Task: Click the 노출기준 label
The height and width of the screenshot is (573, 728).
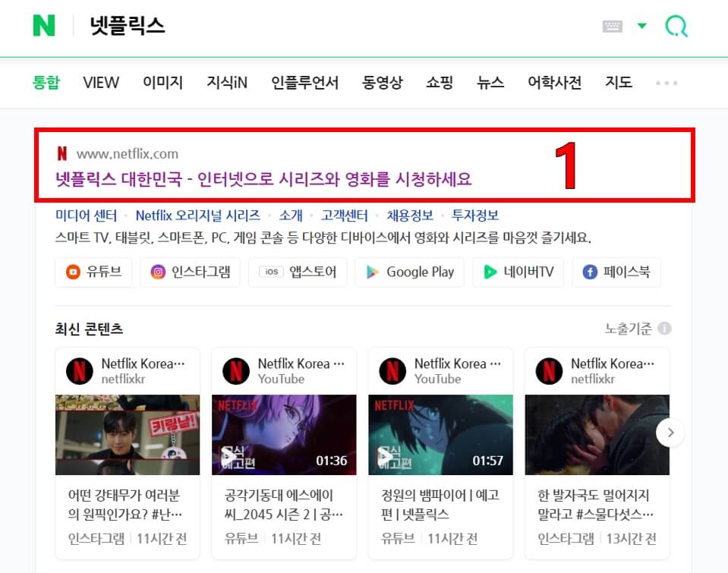Action: point(629,329)
